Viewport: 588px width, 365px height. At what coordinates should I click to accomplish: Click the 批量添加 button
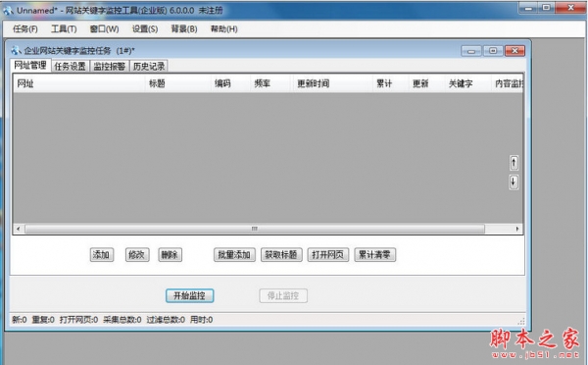[234, 254]
